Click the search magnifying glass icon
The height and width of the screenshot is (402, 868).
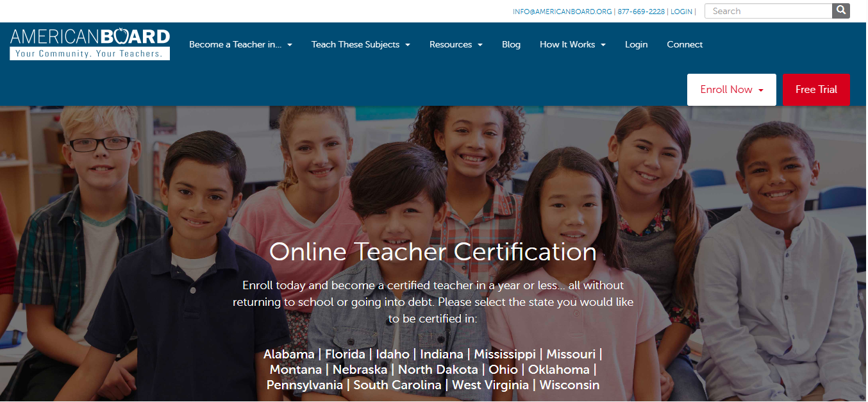point(840,11)
